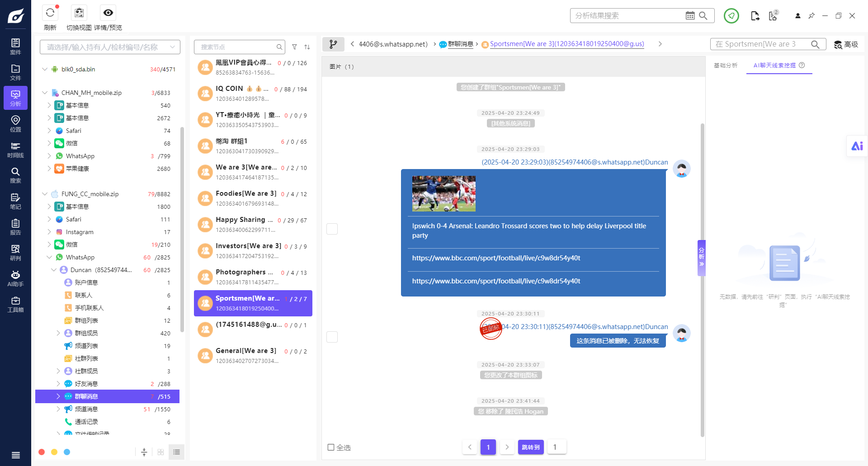
Task: Click the filter funnel icon above node list
Action: tap(294, 47)
